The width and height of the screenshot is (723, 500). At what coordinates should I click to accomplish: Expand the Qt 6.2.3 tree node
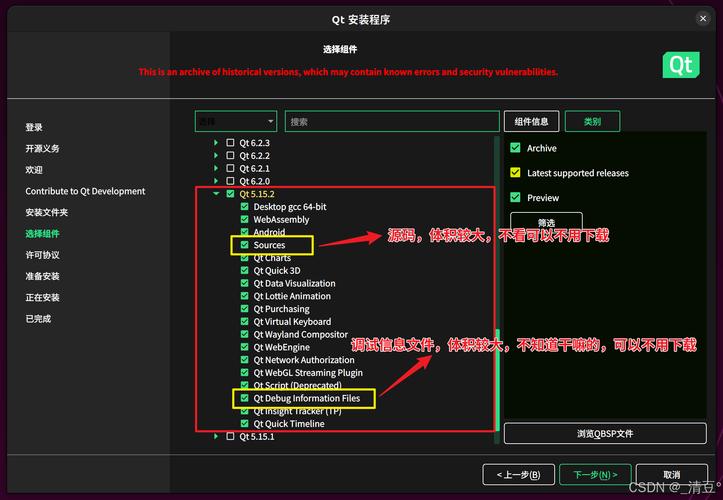click(216, 143)
